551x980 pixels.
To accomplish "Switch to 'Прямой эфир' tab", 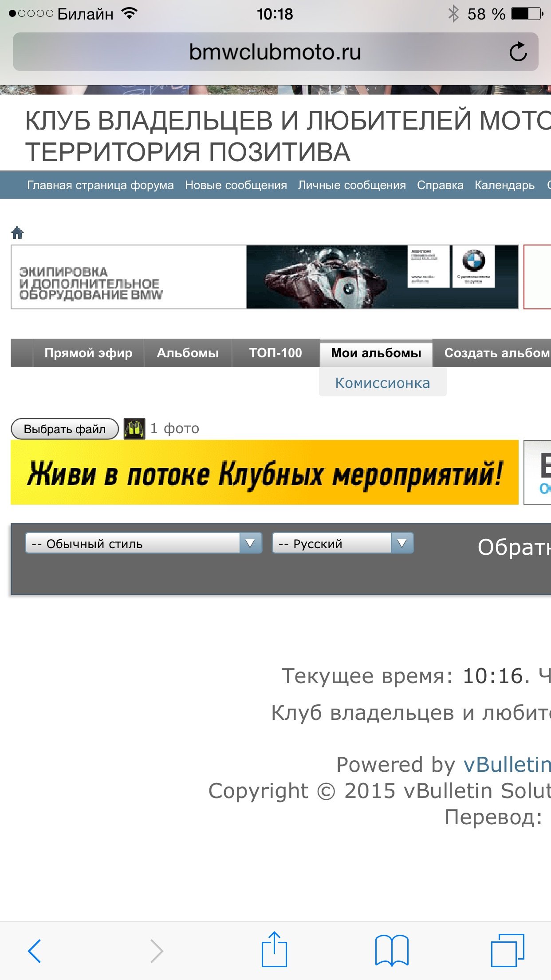I will (88, 353).
